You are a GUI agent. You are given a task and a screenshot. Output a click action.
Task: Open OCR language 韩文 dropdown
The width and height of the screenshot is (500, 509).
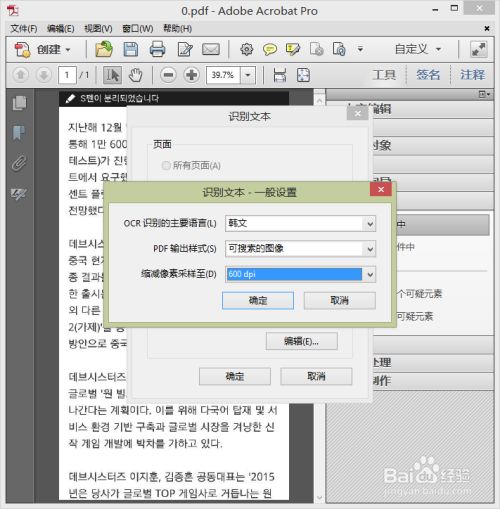pyautogui.click(x=370, y=224)
